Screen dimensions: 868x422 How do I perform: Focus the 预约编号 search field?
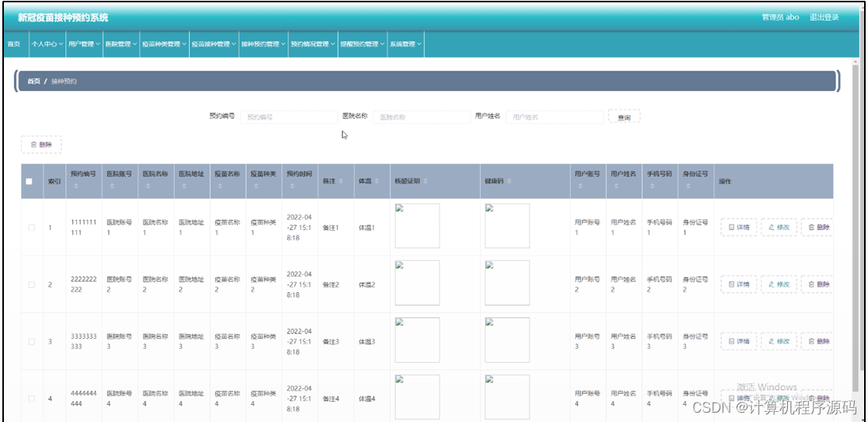pos(289,117)
